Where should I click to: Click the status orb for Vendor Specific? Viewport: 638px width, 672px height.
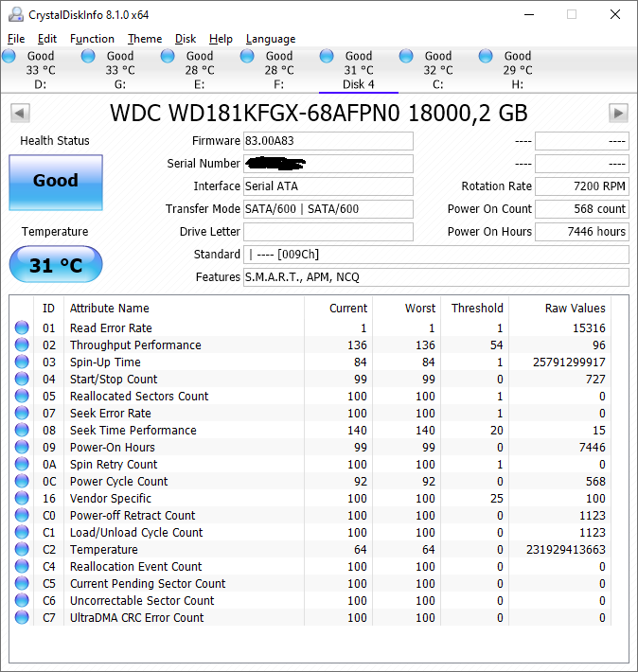click(x=22, y=499)
